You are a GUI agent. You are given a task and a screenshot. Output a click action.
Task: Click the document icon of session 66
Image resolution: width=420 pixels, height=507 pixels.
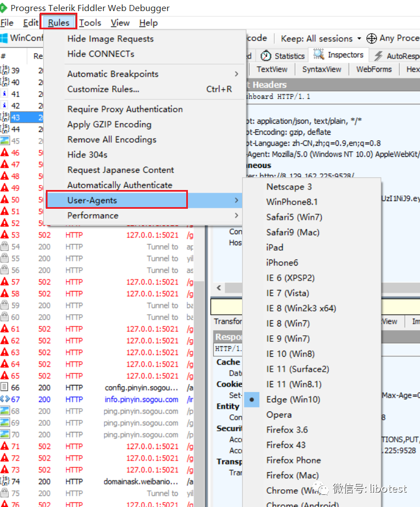click(x=4, y=387)
